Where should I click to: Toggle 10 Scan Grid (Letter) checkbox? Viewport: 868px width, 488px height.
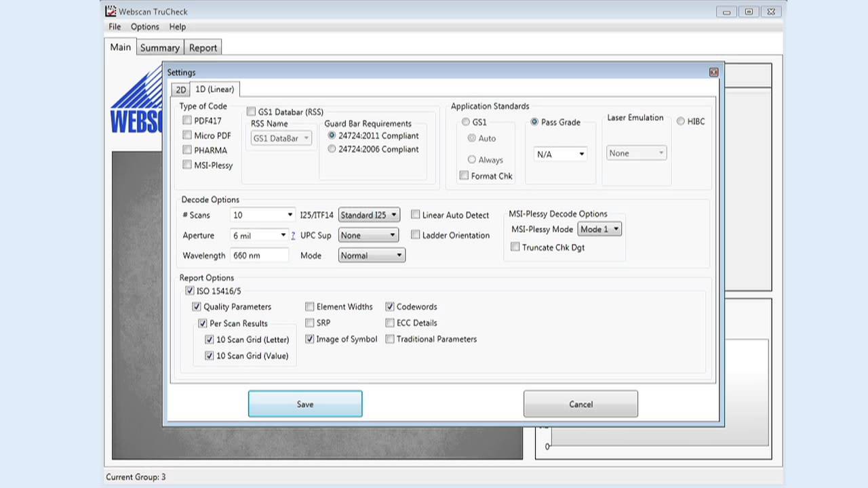point(209,340)
